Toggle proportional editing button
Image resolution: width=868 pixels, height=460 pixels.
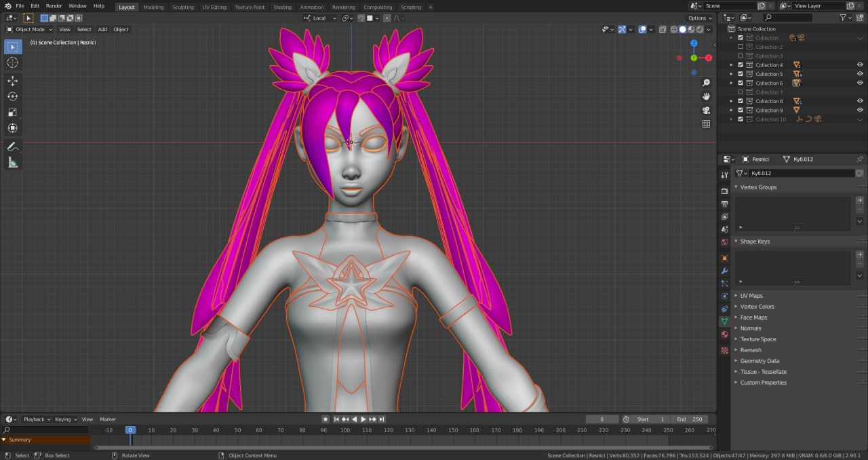coord(387,18)
